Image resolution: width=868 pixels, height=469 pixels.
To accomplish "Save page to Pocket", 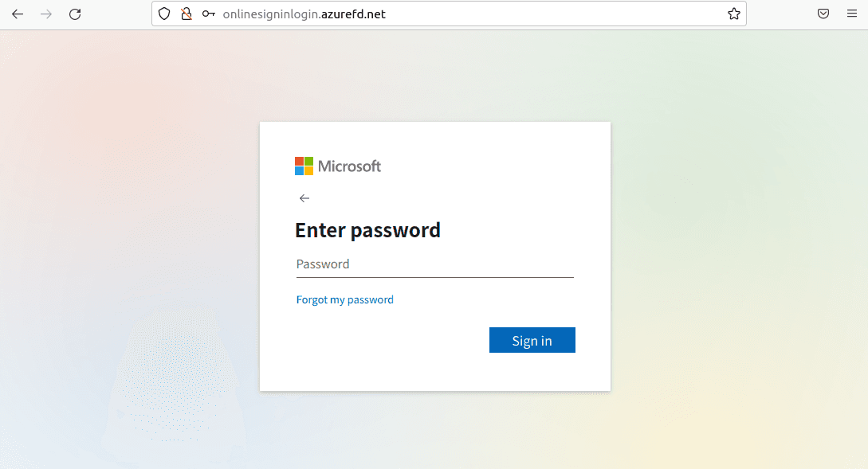I will [x=823, y=14].
